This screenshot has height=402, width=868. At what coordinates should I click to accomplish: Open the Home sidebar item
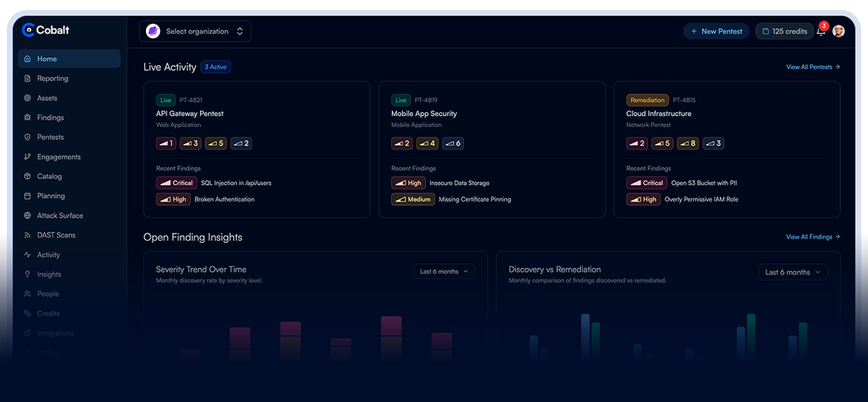click(70, 59)
